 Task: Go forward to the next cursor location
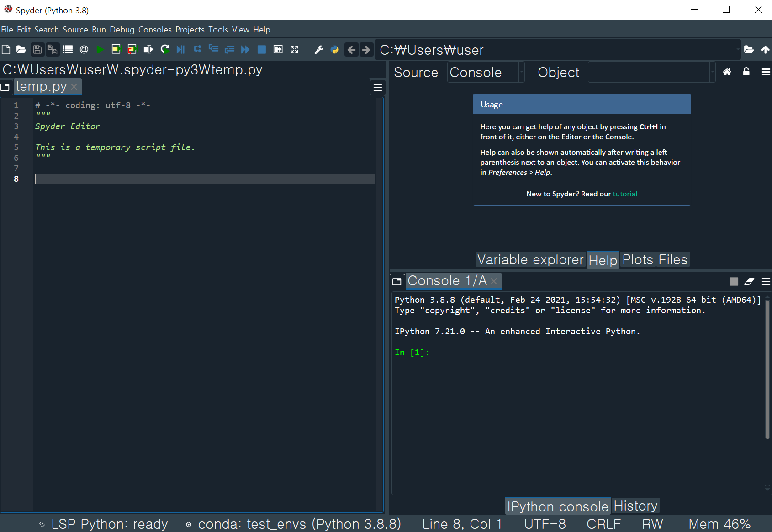click(366, 49)
